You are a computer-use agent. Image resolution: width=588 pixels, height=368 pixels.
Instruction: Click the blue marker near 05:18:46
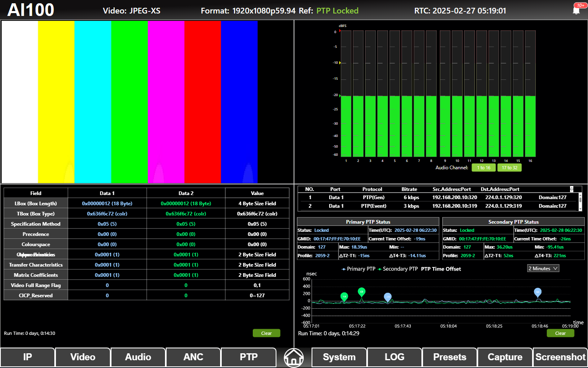pyautogui.click(x=538, y=292)
